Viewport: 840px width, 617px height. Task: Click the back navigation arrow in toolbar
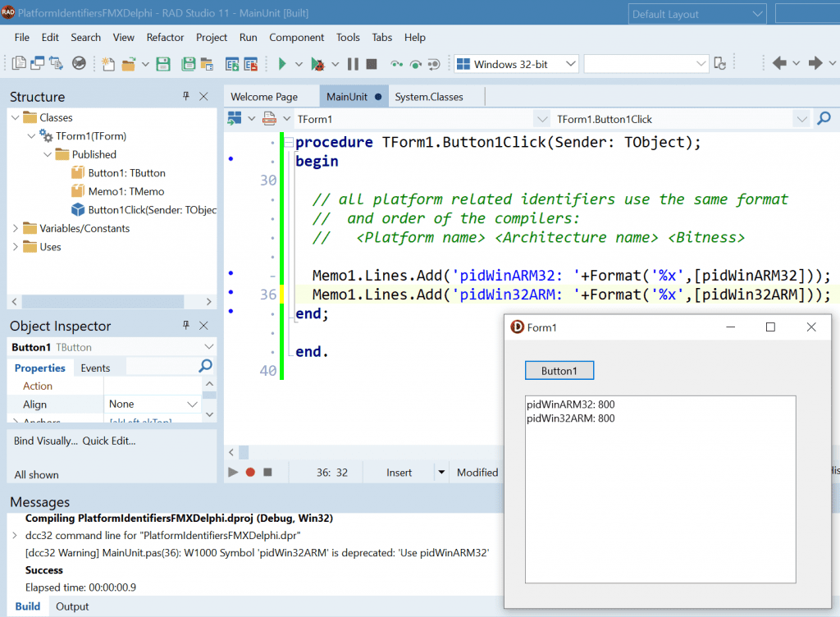tap(779, 63)
